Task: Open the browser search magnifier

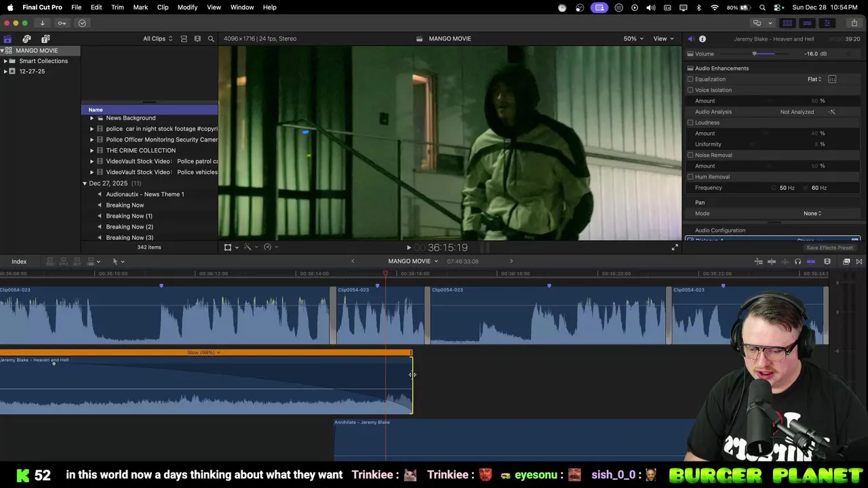Action: [211, 39]
